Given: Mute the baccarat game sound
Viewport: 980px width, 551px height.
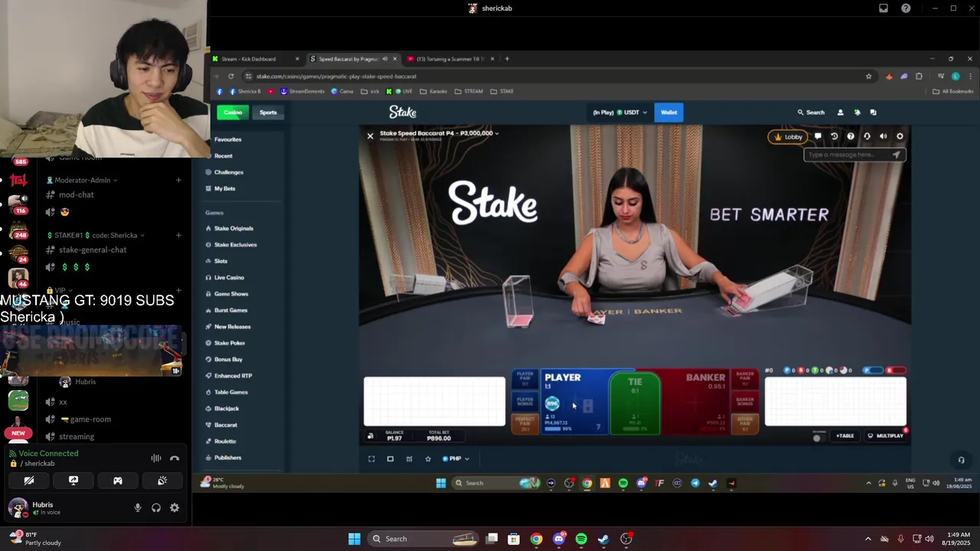Looking at the screenshot, I should 883,136.
